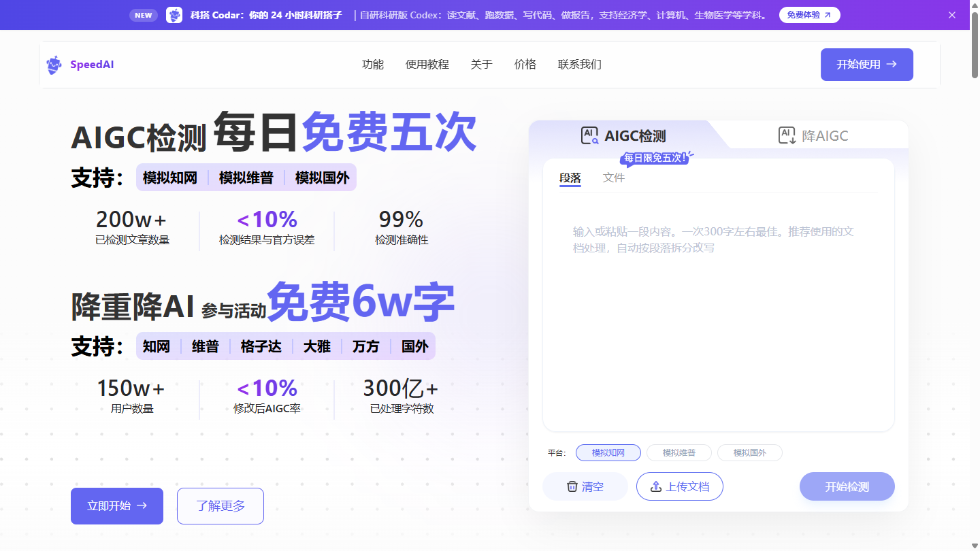Start detection with the 开始检测 button
This screenshot has height=551, width=980.
[x=847, y=486]
